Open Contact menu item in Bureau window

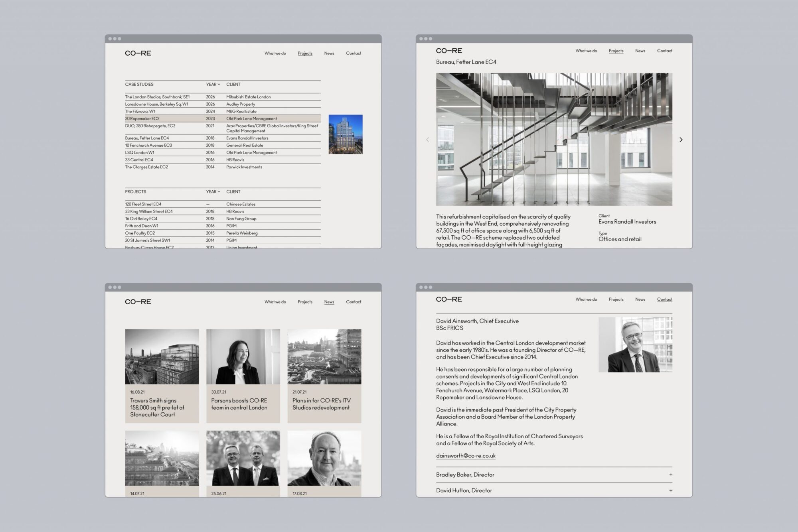(664, 51)
